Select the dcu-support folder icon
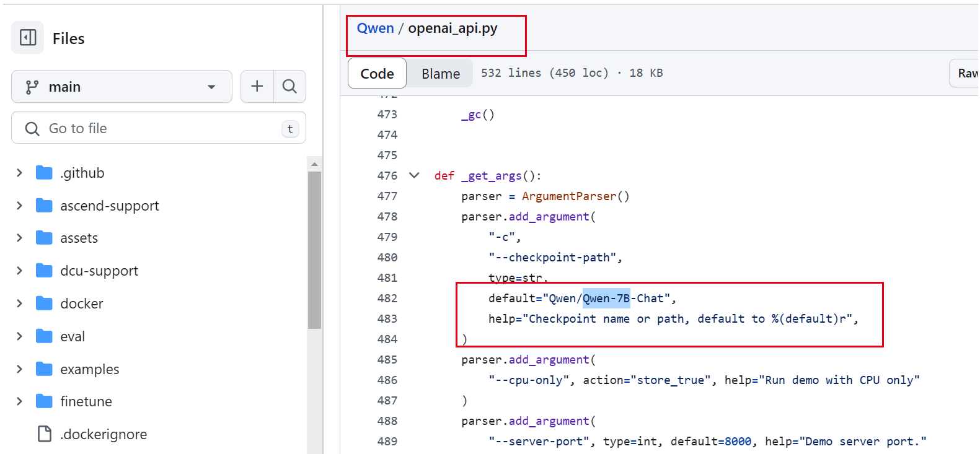The height and width of the screenshot is (454, 980). point(44,271)
